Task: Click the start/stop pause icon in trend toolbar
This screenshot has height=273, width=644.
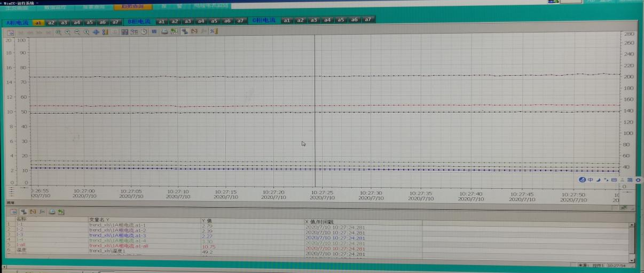Action: 154,32
